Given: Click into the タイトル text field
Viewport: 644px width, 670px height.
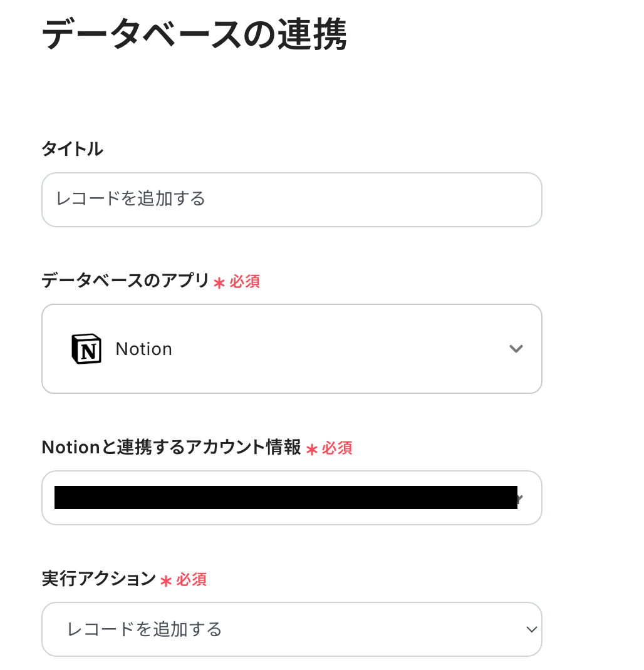Looking at the screenshot, I should pos(291,200).
